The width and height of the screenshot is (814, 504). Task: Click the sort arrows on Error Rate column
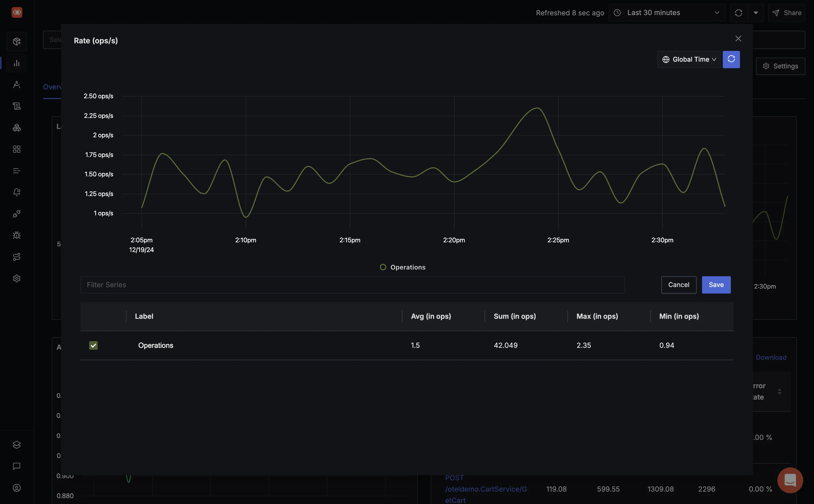(779, 391)
